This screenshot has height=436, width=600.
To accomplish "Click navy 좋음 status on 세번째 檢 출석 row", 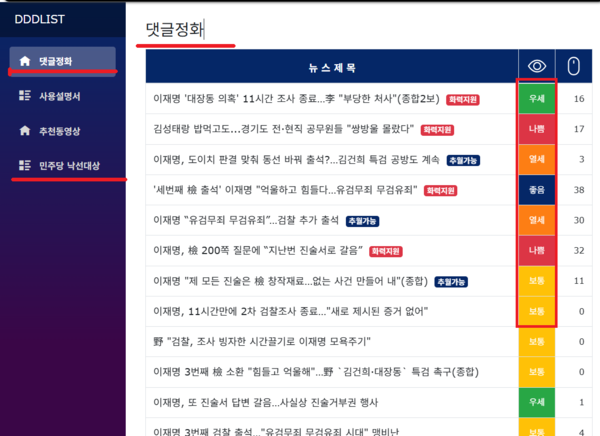I will coord(537,190).
